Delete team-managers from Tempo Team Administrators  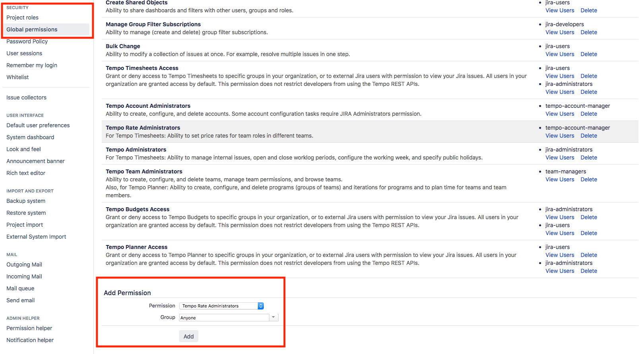[589, 179]
